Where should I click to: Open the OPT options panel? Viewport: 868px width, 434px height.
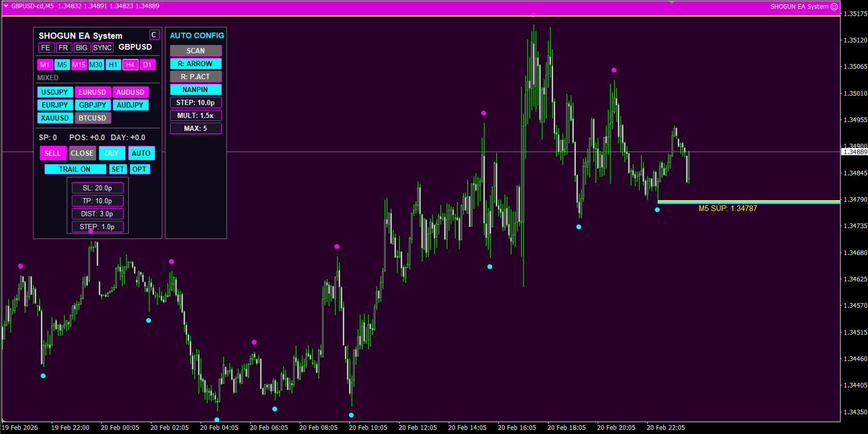(x=140, y=169)
